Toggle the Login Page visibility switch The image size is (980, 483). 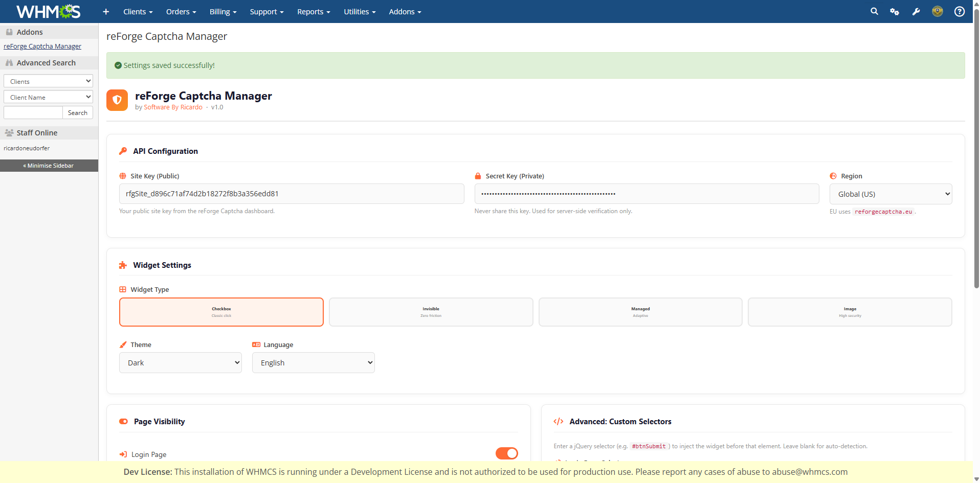(x=506, y=453)
